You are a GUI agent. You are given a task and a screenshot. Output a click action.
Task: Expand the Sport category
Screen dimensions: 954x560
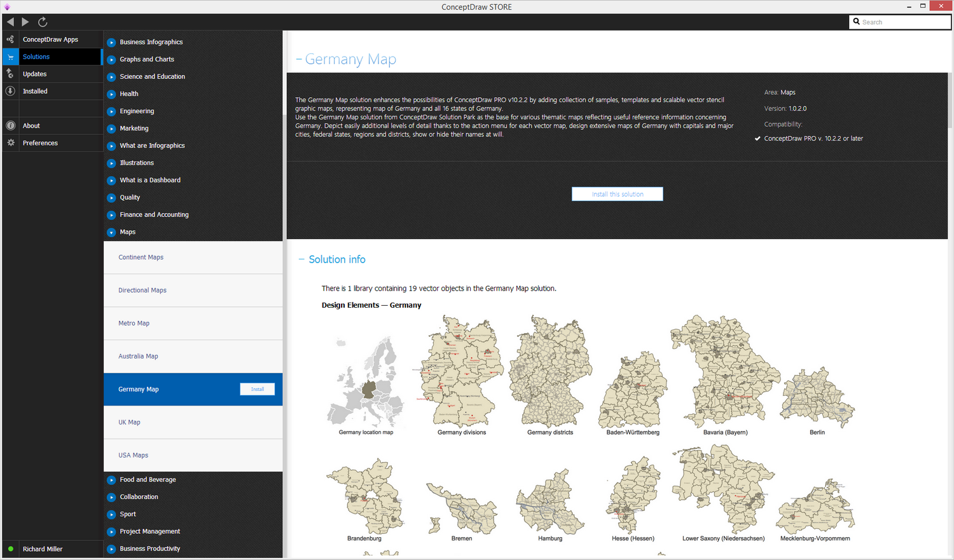point(111,514)
